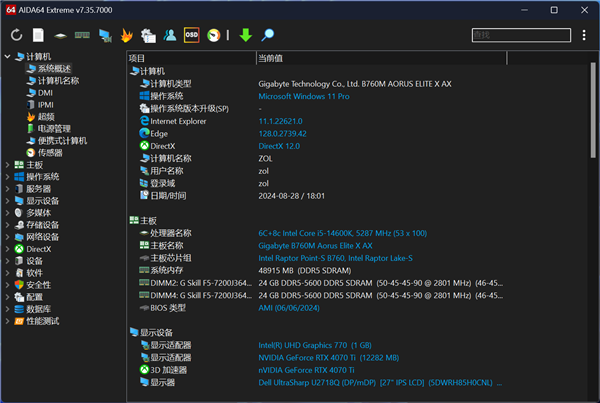
Task: Open the SensorPanel gauge icon
Action: (x=214, y=36)
